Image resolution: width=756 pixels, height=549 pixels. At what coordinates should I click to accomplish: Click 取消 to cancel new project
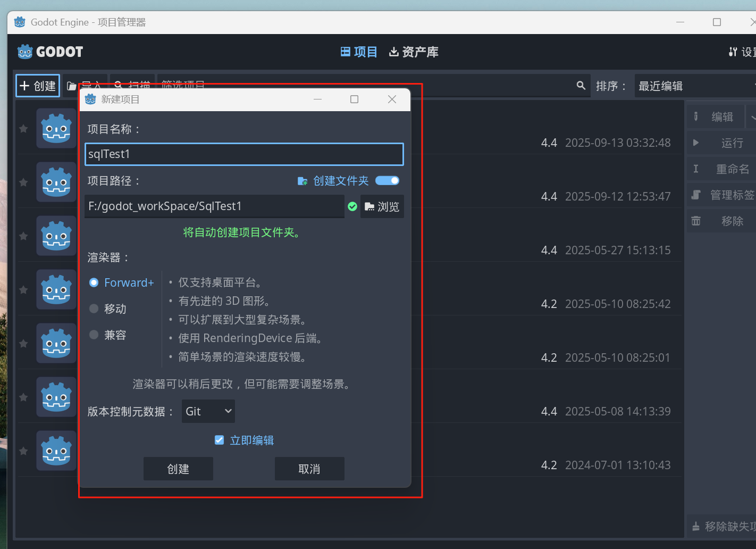click(x=309, y=469)
